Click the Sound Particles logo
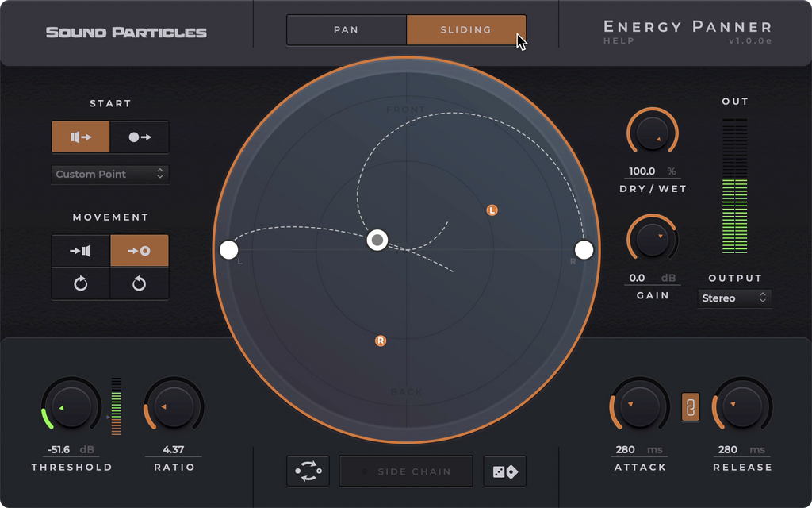The width and height of the screenshot is (812, 508). tap(126, 33)
